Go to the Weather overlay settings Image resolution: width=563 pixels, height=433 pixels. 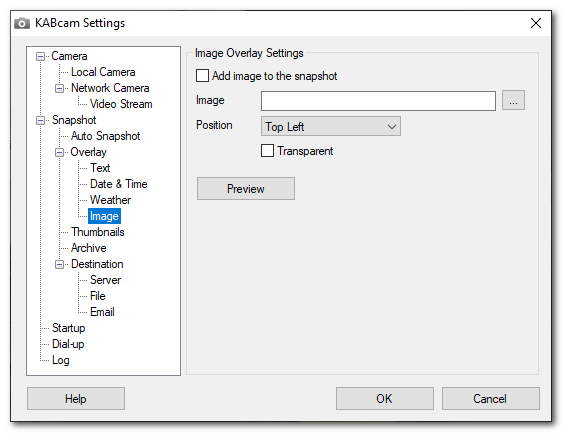tap(110, 200)
